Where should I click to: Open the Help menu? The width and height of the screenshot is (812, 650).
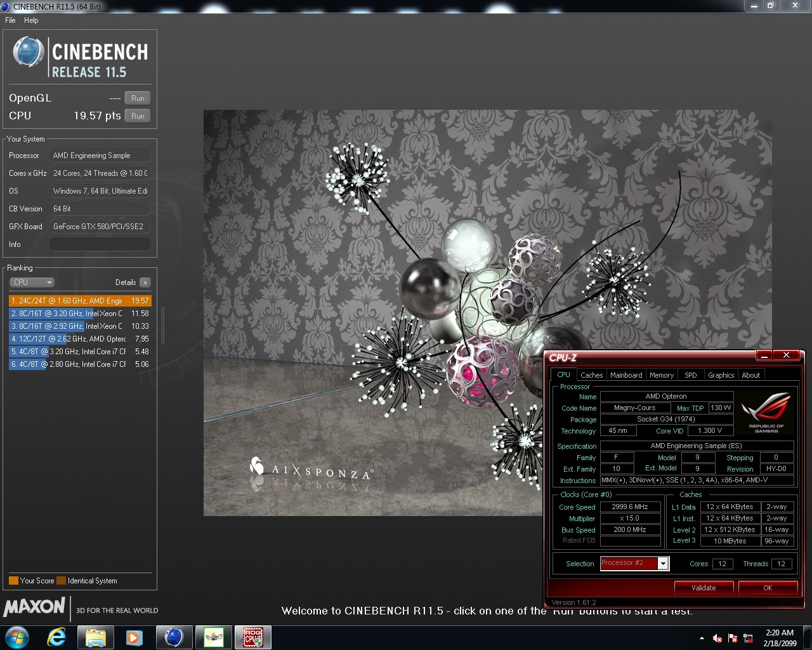(x=31, y=20)
